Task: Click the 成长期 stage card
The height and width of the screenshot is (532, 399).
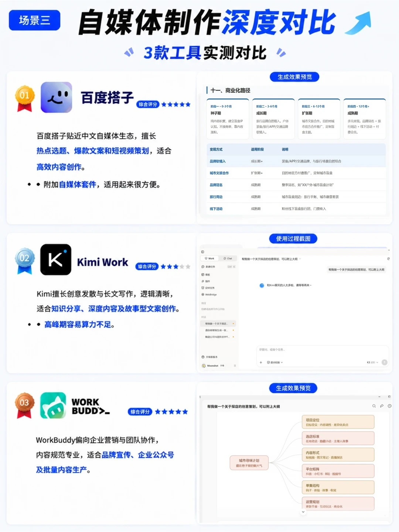Action: coord(273,119)
